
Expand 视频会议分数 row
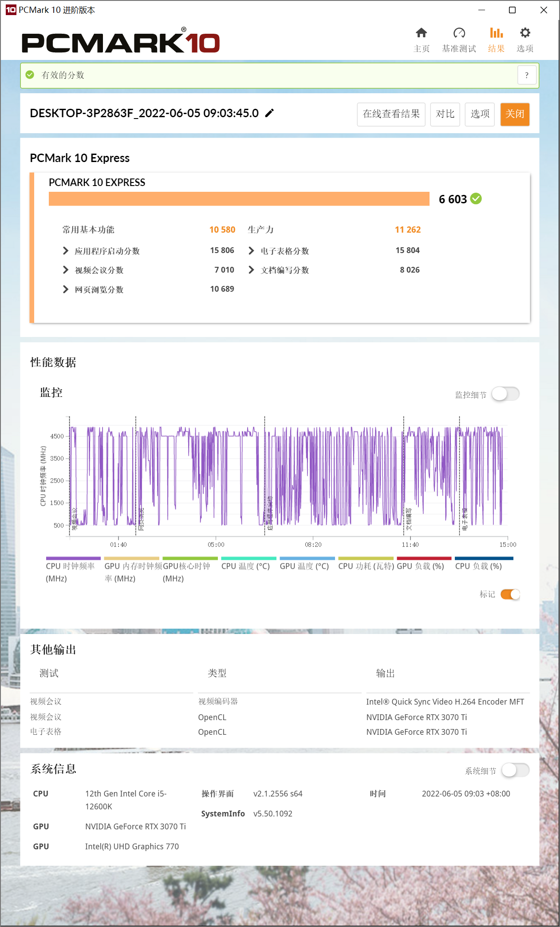66,270
